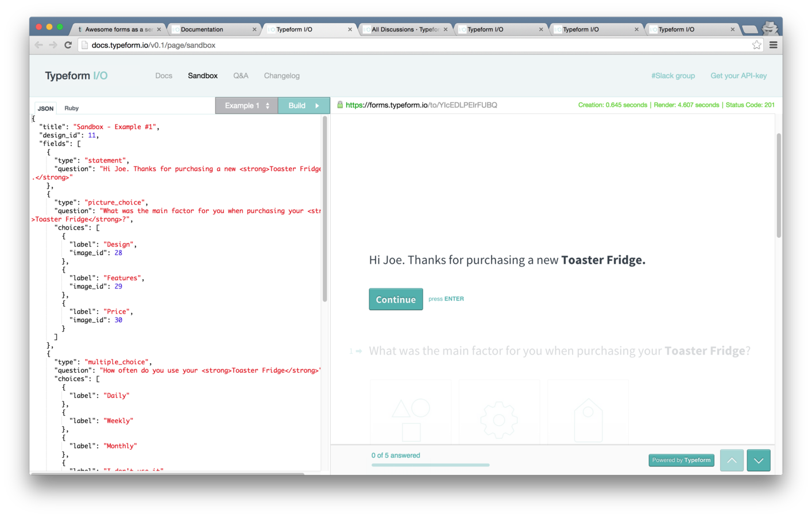Screen dimensions: 812x517
Task: Click the browser forward arrow
Action: [x=53, y=45]
